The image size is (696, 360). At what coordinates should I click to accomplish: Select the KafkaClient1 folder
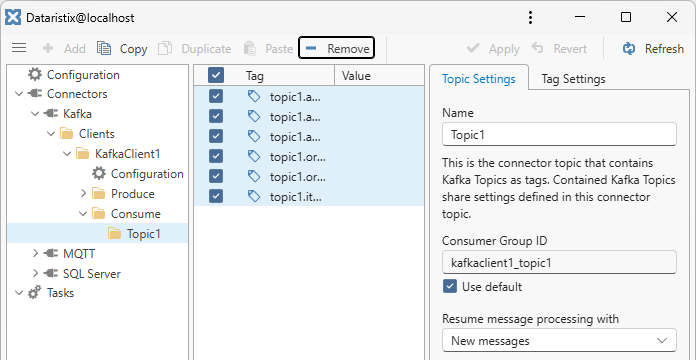118,154
